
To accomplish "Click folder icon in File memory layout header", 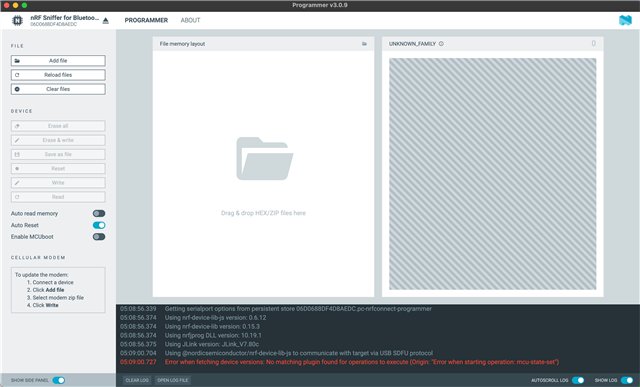I will 364,44.
